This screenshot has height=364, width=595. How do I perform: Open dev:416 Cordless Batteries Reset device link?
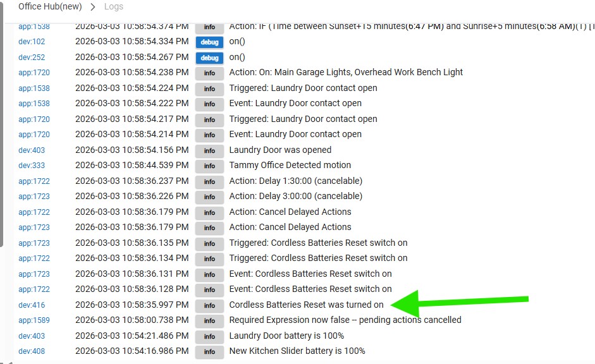(32, 305)
